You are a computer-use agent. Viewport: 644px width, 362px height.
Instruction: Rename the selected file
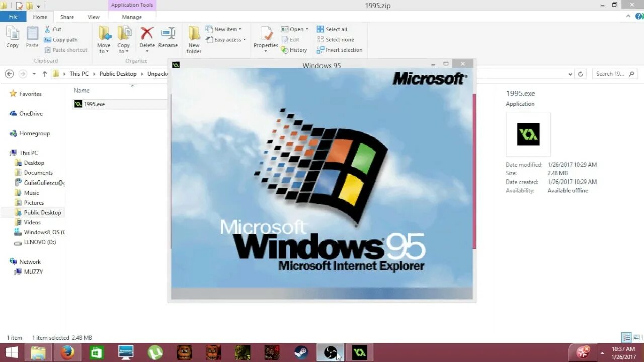pos(168,37)
